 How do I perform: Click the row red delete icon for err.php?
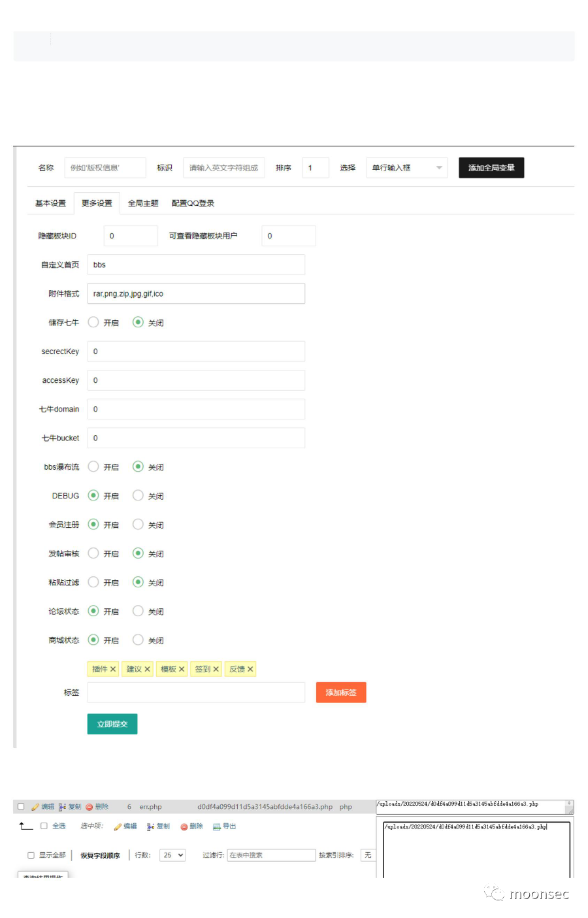coord(90,807)
